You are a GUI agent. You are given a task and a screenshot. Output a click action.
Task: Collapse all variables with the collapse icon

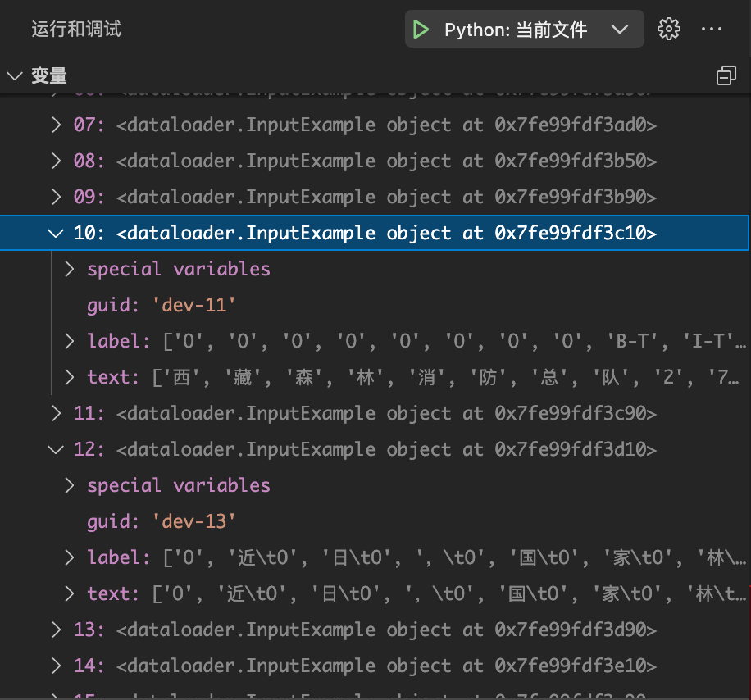(726, 75)
